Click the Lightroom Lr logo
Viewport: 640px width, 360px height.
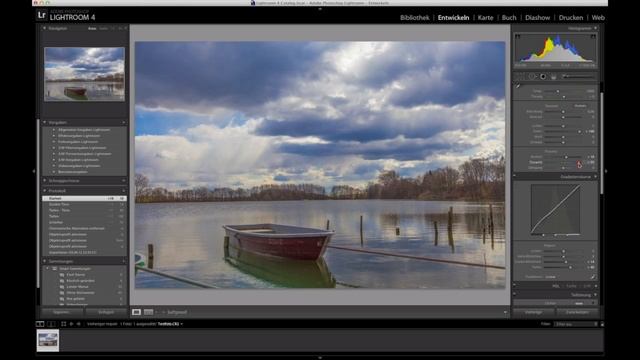[41, 16]
